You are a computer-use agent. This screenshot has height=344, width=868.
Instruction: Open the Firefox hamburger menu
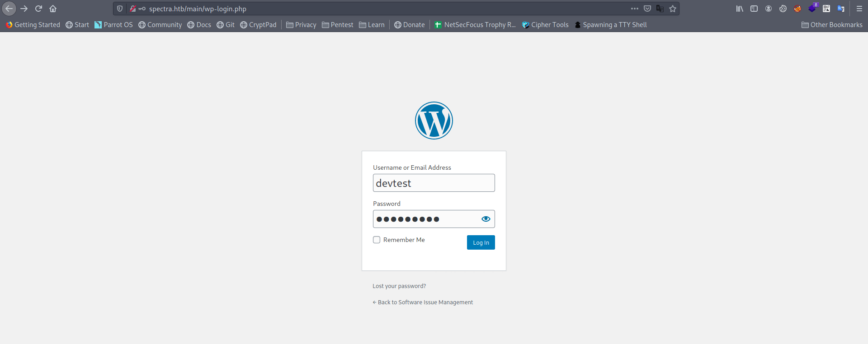(859, 9)
